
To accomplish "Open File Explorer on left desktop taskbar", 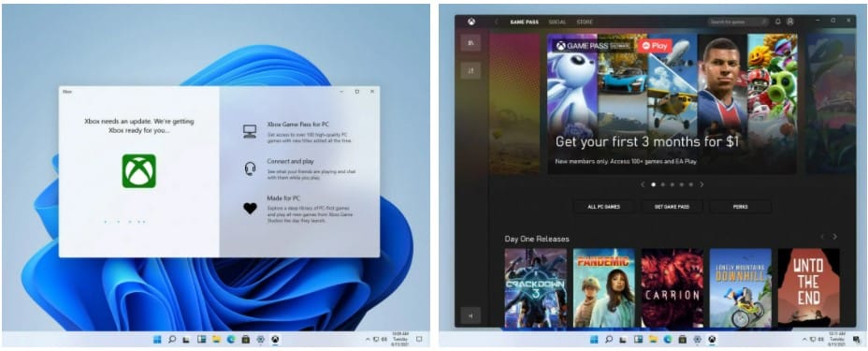I will tap(216, 340).
